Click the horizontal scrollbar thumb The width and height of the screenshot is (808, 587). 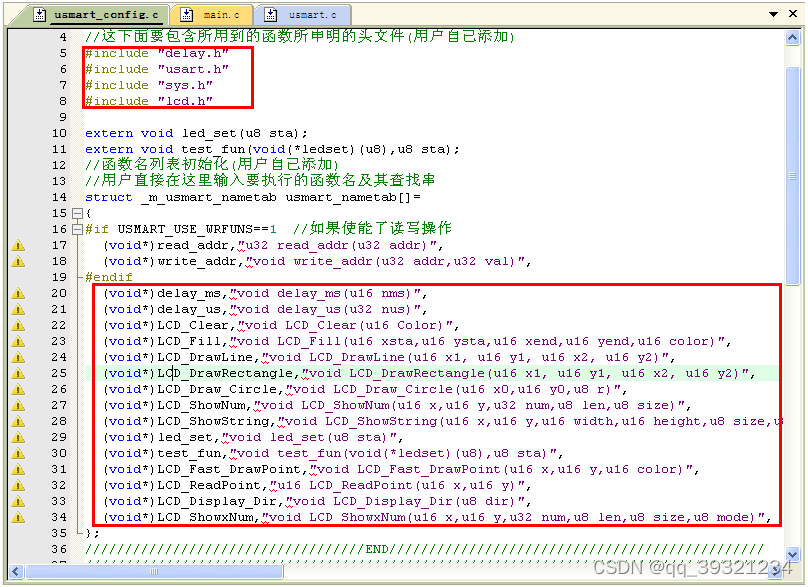click(x=154, y=571)
